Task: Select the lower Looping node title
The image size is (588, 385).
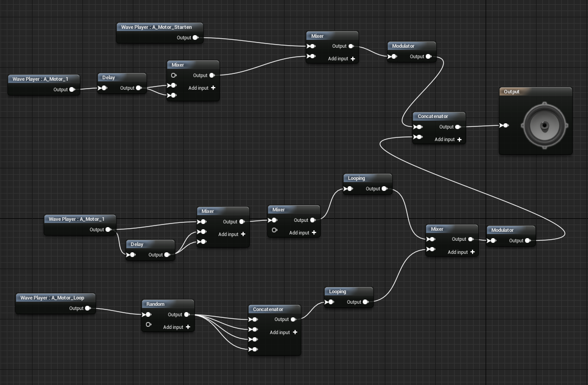Action: click(338, 291)
